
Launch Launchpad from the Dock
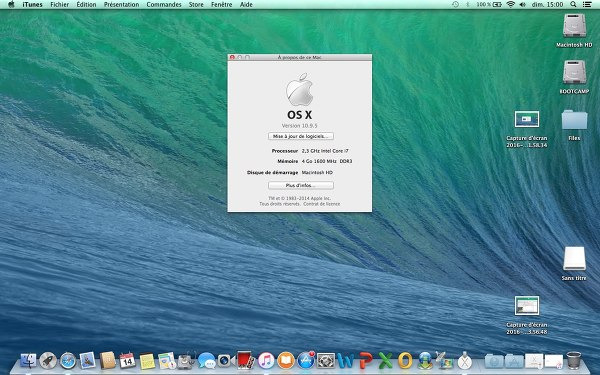pos(48,360)
